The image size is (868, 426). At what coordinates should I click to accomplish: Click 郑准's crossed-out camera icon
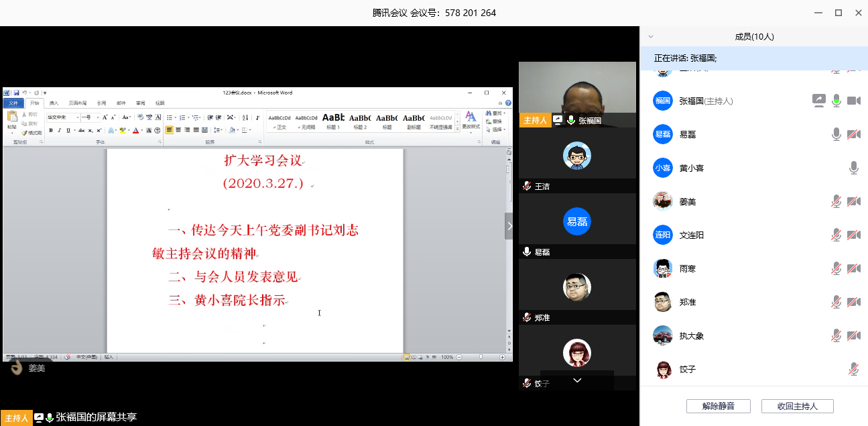tap(853, 302)
